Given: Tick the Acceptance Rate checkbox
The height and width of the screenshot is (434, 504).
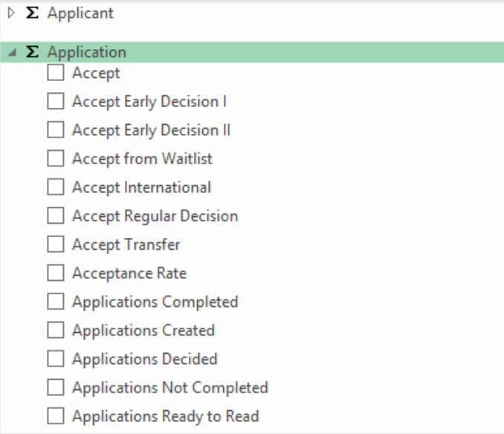Looking at the screenshot, I should 56,273.
